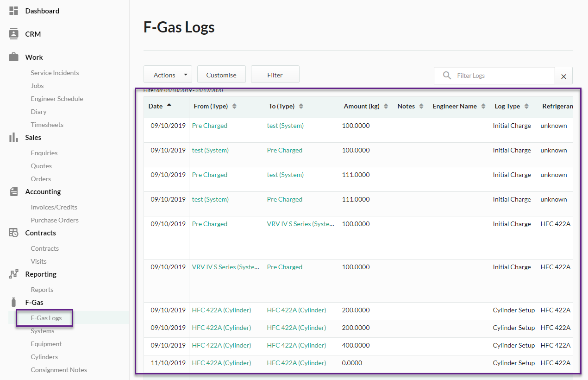Click the Log Type sort arrows
The height and width of the screenshot is (380, 588).
click(x=526, y=106)
